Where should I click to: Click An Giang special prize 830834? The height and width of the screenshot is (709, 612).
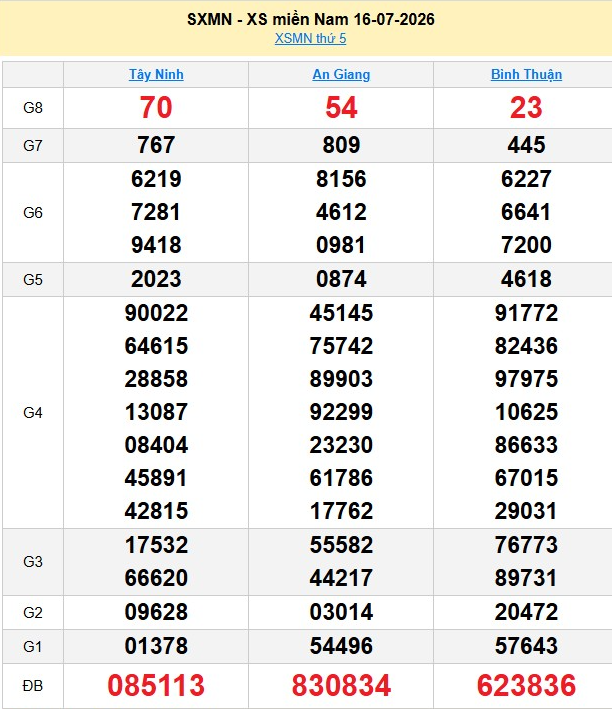tap(341, 685)
